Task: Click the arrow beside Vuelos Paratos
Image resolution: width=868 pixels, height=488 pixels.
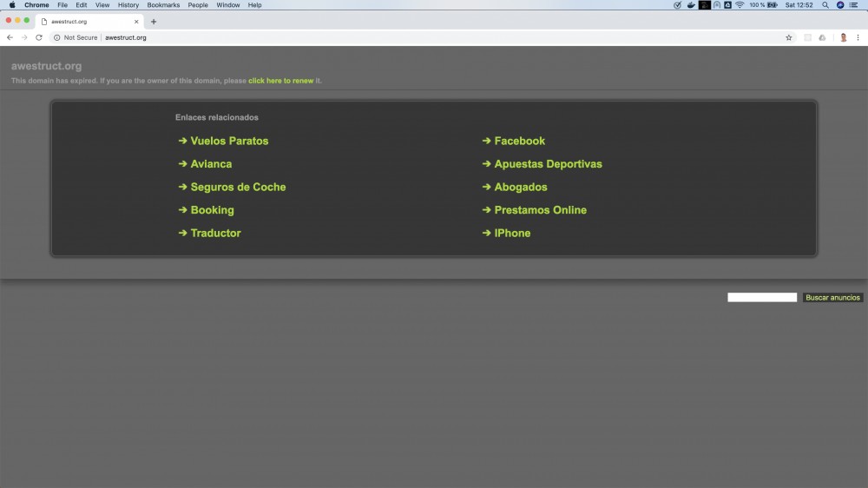Action: tap(182, 141)
